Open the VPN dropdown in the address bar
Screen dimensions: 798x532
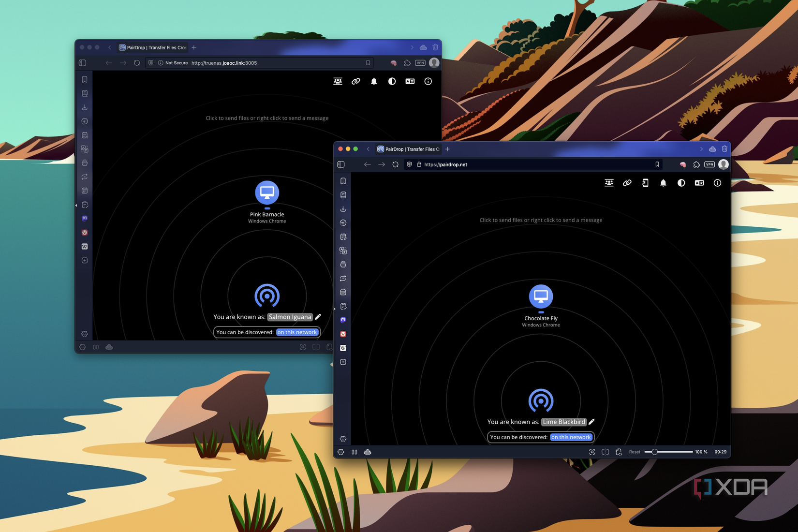coord(709,164)
